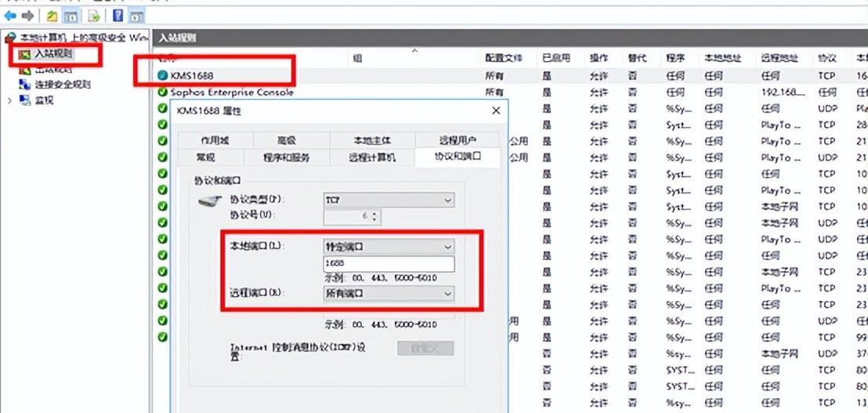Select 监视 in the left tree
The image size is (868, 413).
click(x=45, y=100)
